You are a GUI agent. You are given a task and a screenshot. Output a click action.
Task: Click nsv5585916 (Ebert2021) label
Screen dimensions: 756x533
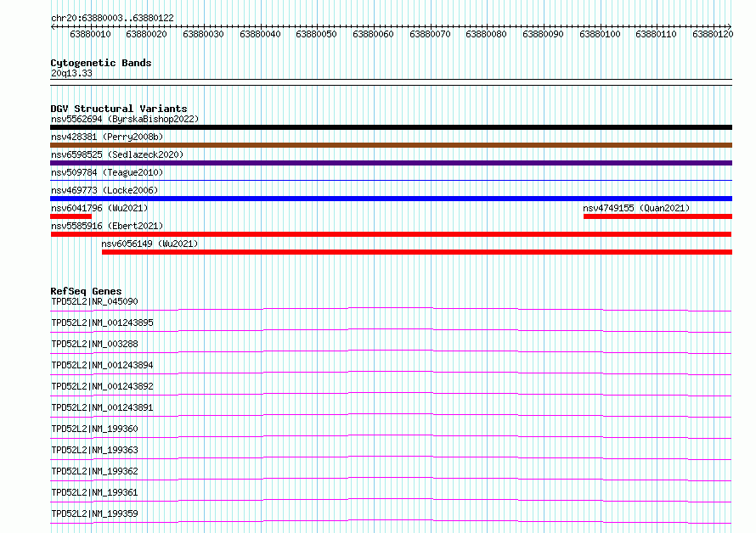coord(107,226)
